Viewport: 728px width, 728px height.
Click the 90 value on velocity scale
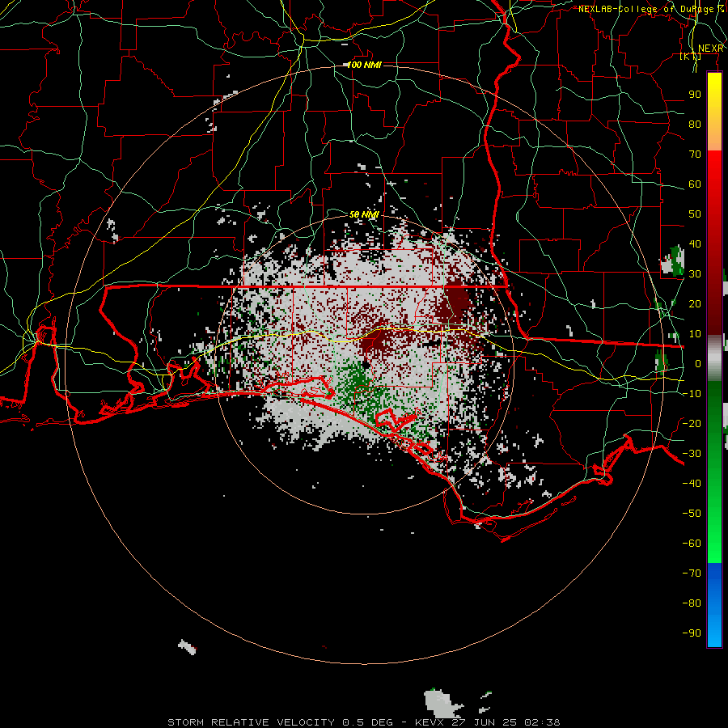pos(695,95)
